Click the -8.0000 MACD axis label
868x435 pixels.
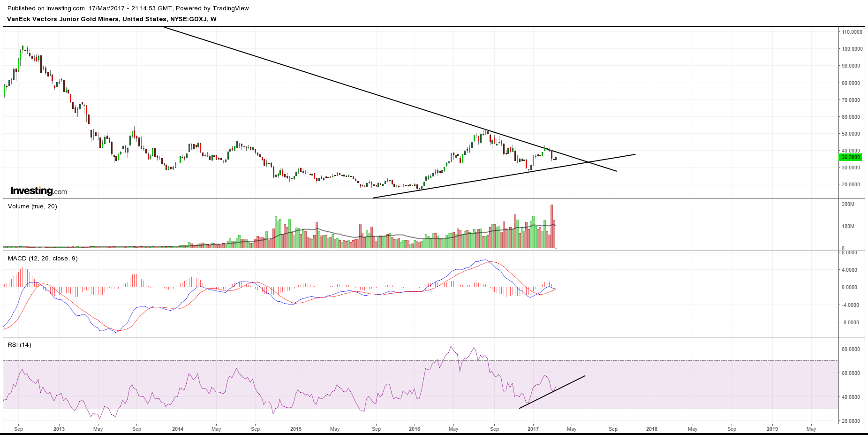[851, 322]
